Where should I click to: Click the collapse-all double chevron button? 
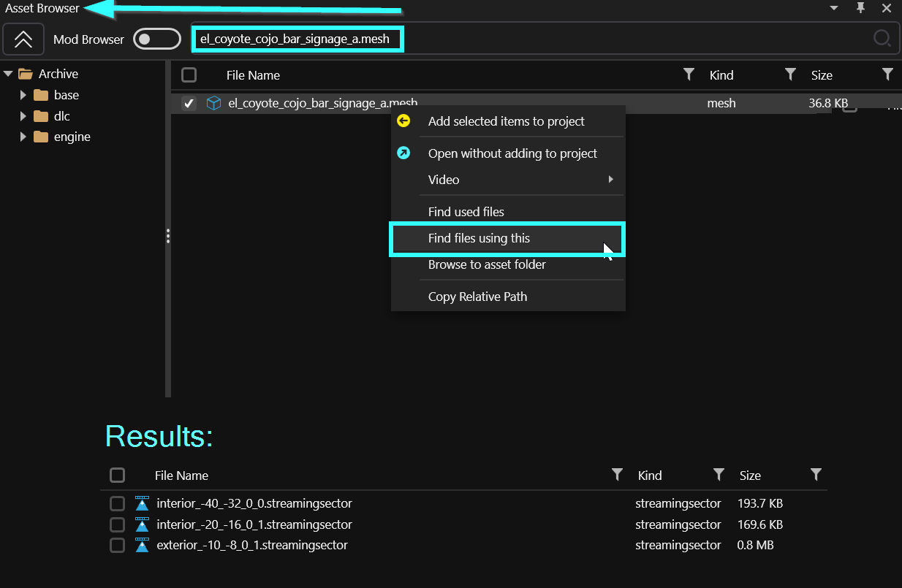[23, 39]
